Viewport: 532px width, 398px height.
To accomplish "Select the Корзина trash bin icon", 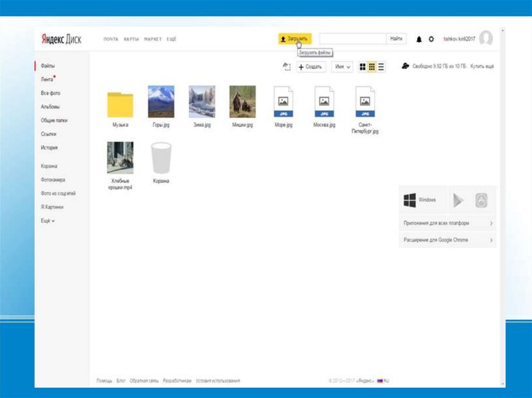I will point(161,158).
